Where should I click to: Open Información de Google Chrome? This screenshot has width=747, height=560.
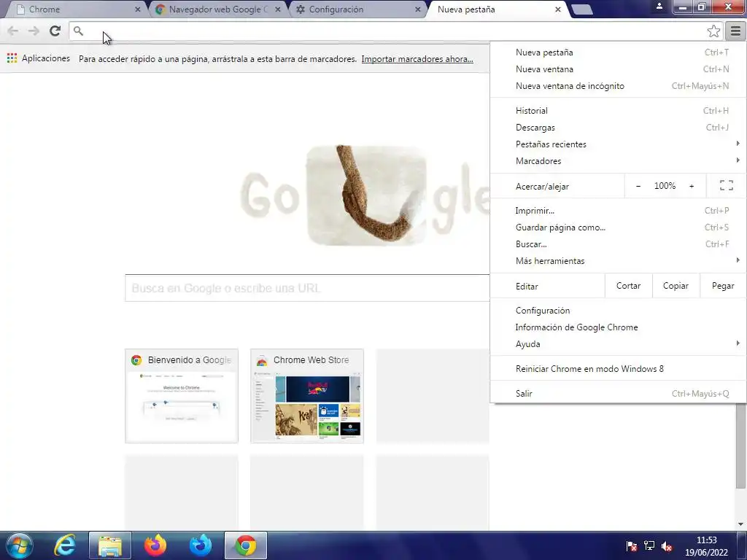pos(618,327)
